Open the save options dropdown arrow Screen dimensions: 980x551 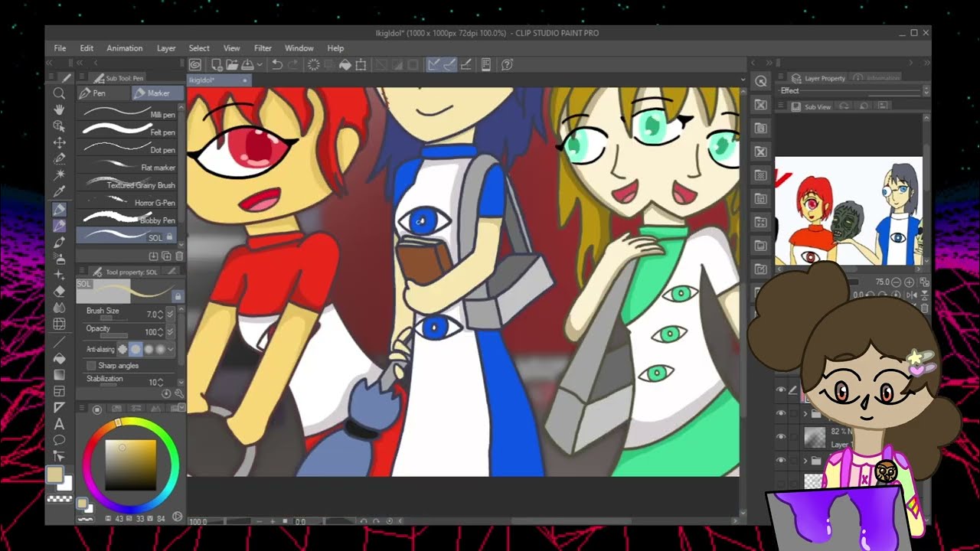point(260,65)
